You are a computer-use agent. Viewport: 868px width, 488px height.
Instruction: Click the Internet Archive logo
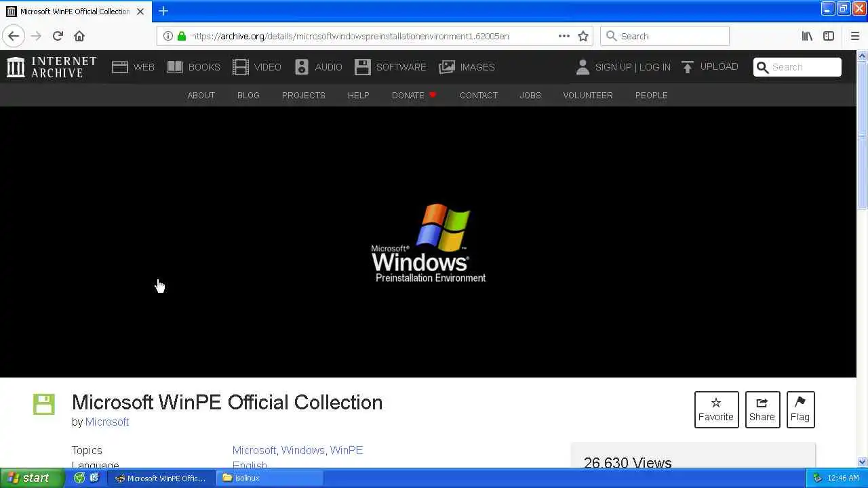pyautogui.click(x=52, y=66)
